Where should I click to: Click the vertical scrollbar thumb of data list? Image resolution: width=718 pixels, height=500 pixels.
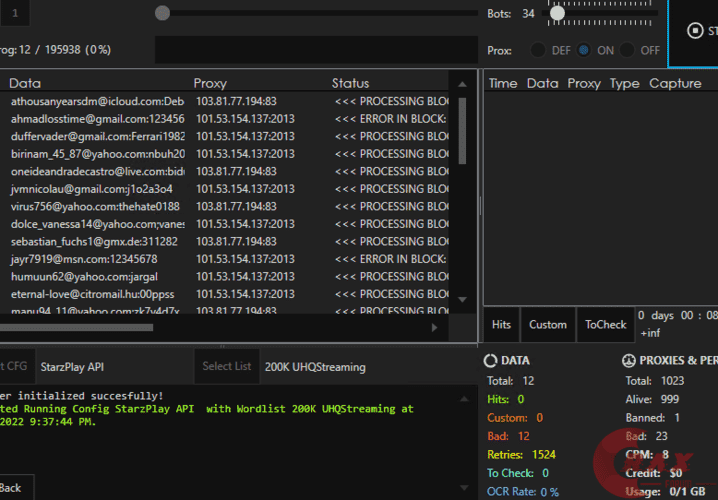[x=462, y=130]
